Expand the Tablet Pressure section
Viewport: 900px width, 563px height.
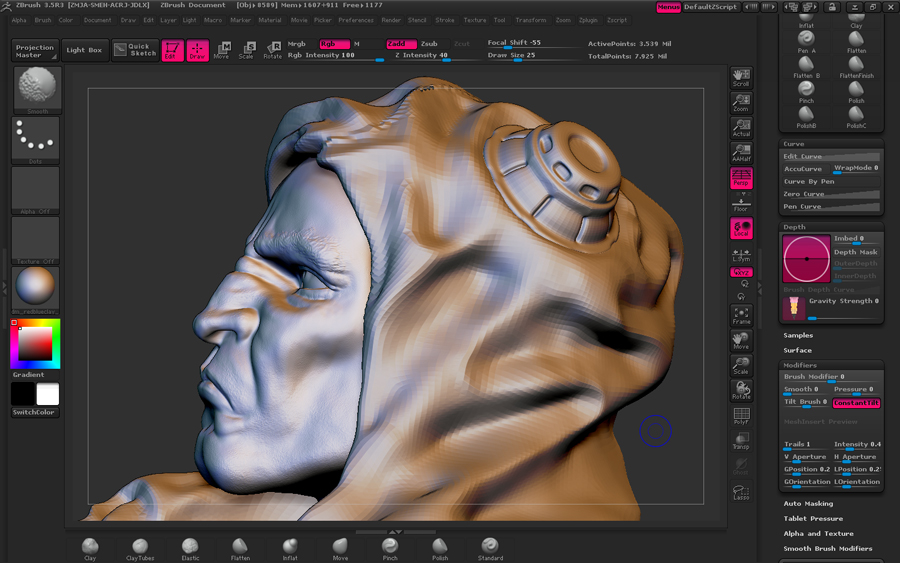pos(813,518)
